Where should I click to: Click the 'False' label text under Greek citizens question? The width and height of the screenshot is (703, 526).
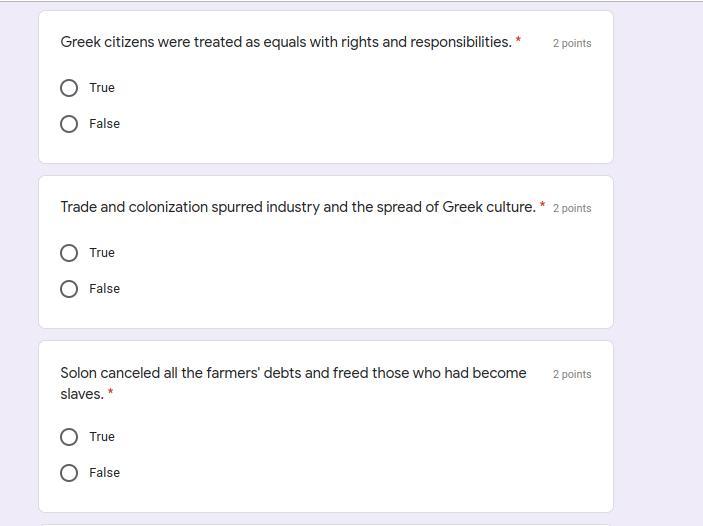[x=104, y=124]
